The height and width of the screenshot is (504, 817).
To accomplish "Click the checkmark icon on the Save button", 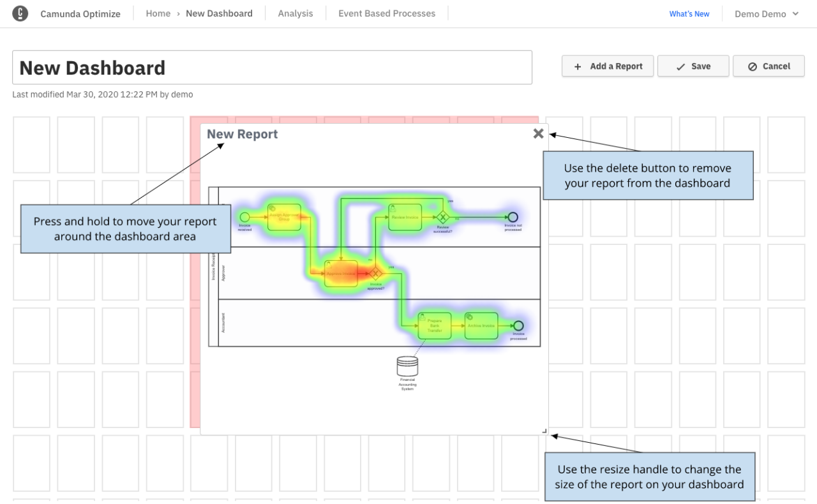I will 681,66.
